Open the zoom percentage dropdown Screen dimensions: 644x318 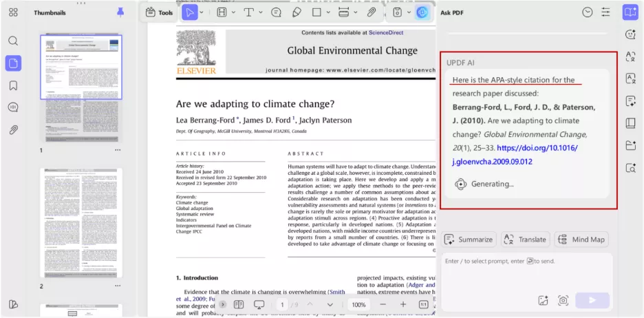pyautogui.click(x=358, y=304)
